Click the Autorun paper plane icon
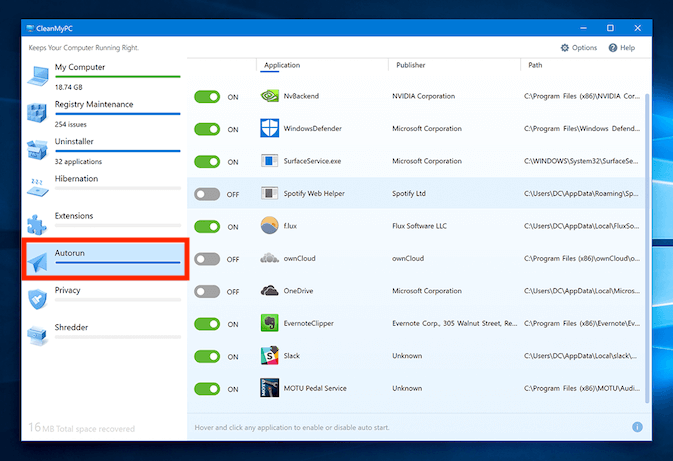 click(37, 262)
